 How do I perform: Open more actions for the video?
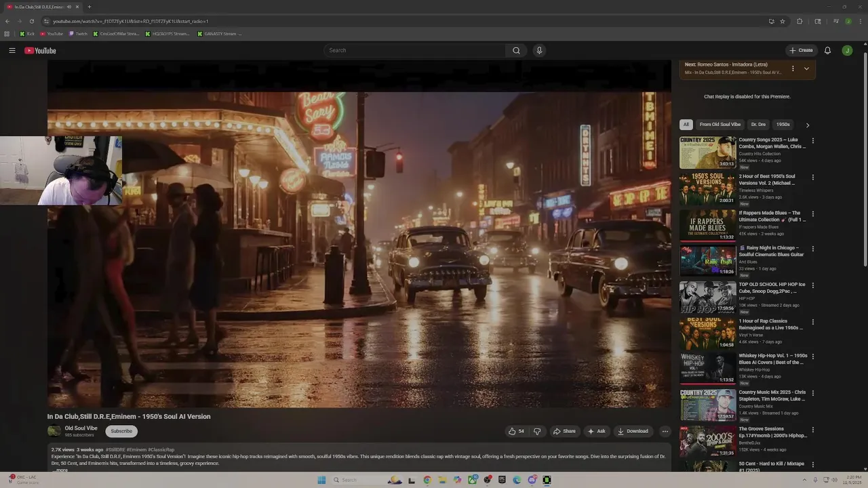[665, 431]
